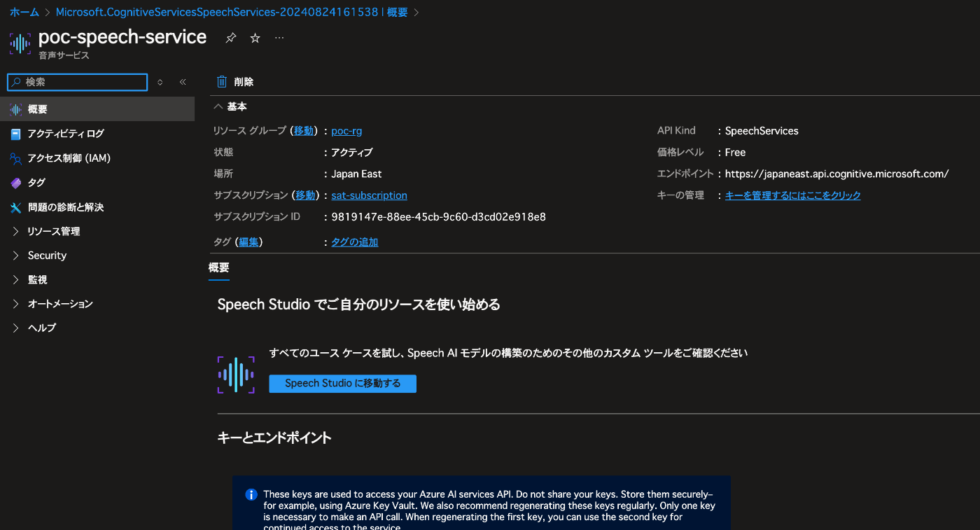
Task: Click 編集 link next to タグ
Action: click(x=248, y=242)
